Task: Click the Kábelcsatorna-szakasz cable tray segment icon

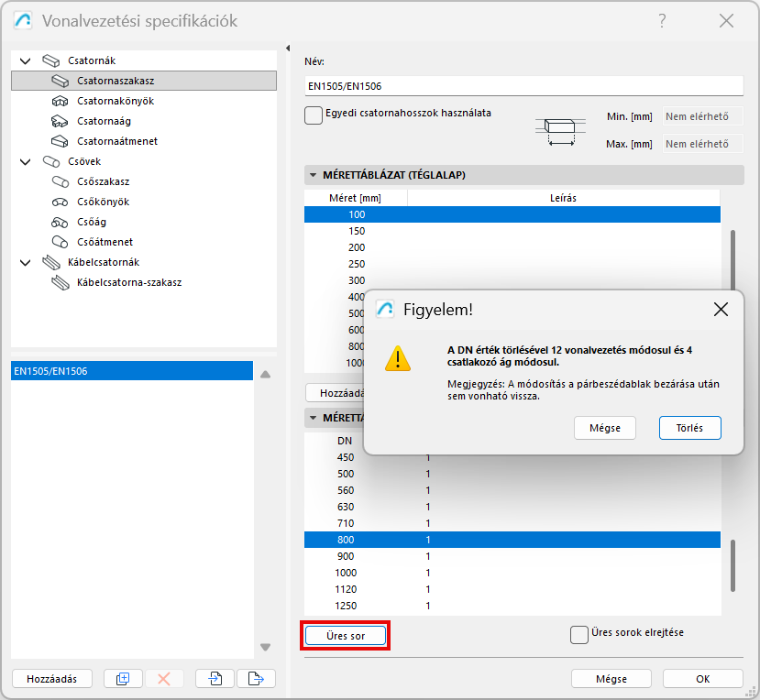Action: click(61, 282)
